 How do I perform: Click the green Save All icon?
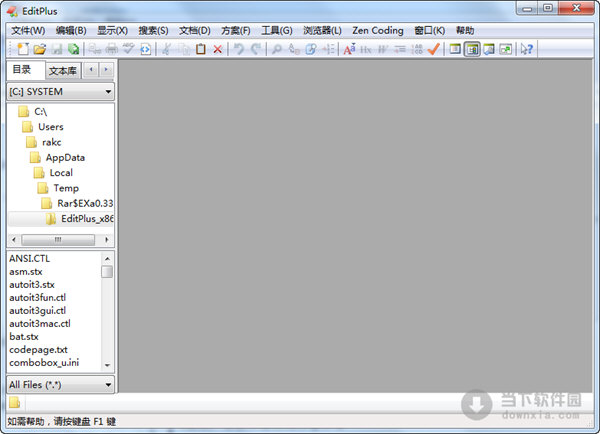click(73, 49)
